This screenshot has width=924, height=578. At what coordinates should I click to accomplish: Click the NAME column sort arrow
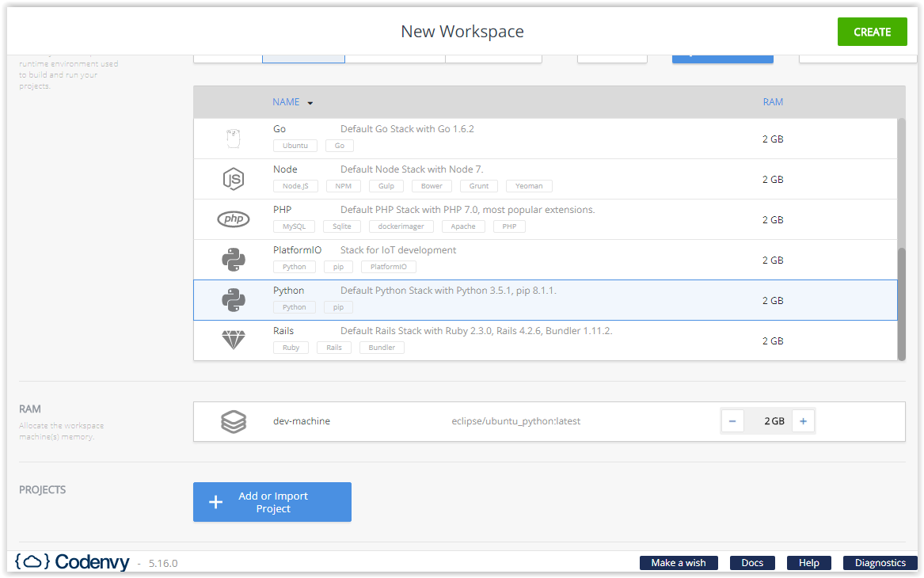[x=310, y=103]
